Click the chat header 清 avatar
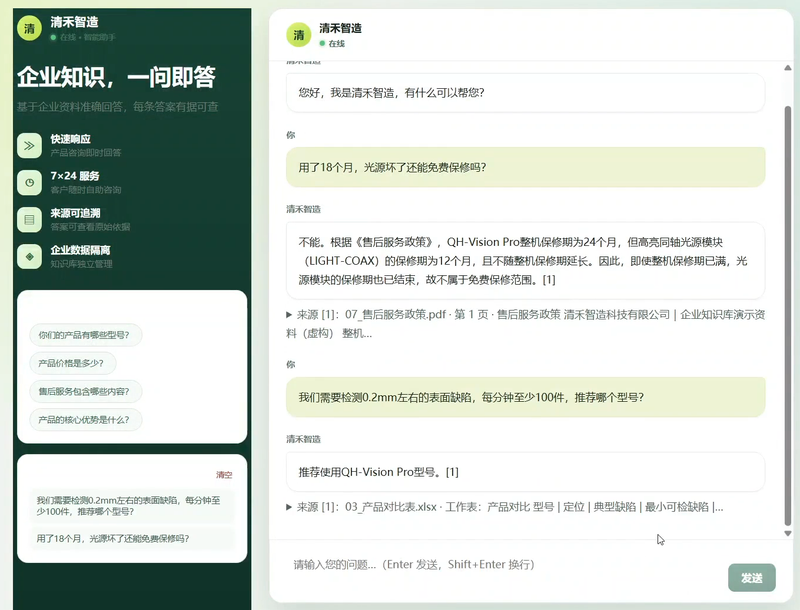800x610 pixels. coord(299,35)
